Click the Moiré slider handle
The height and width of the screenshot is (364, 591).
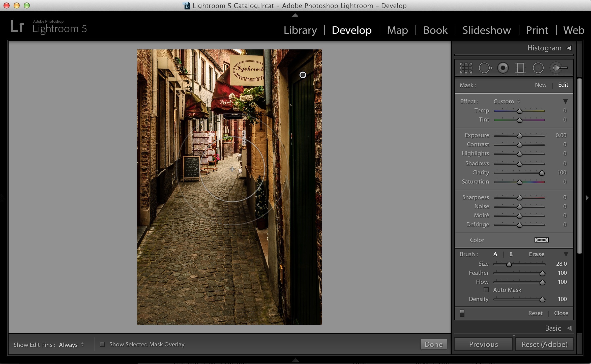pyautogui.click(x=519, y=216)
